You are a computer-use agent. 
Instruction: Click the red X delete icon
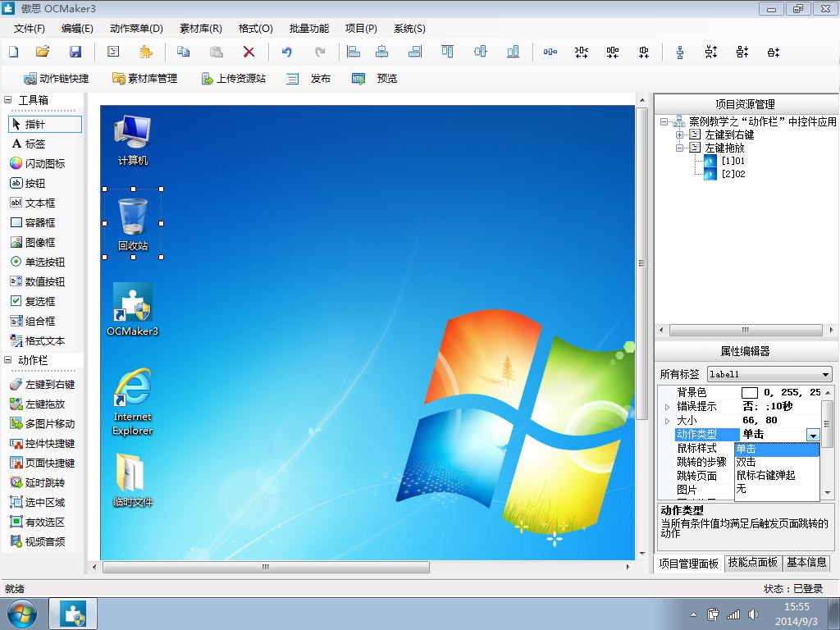point(249,52)
